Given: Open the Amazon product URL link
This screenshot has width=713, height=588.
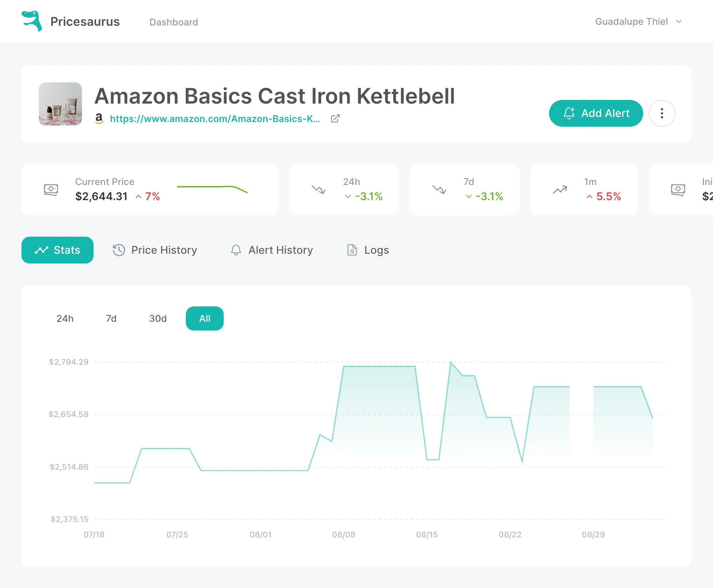Looking at the screenshot, I should (214, 119).
